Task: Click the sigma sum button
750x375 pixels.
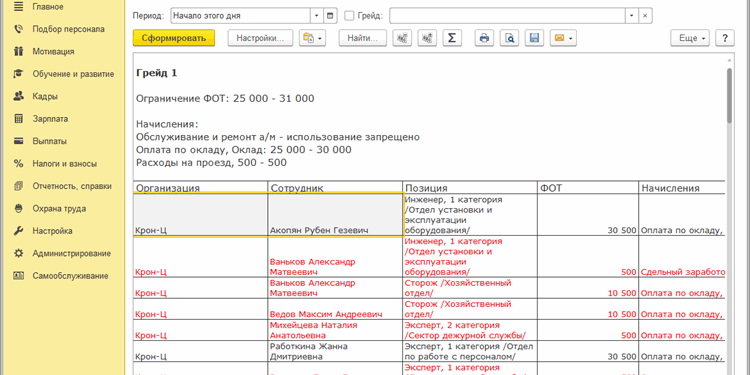Action: [x=452, y=38]
